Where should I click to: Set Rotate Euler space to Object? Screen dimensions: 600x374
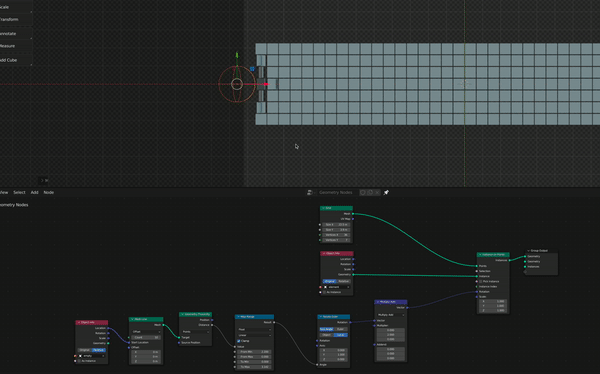click(x=326, y=335)
